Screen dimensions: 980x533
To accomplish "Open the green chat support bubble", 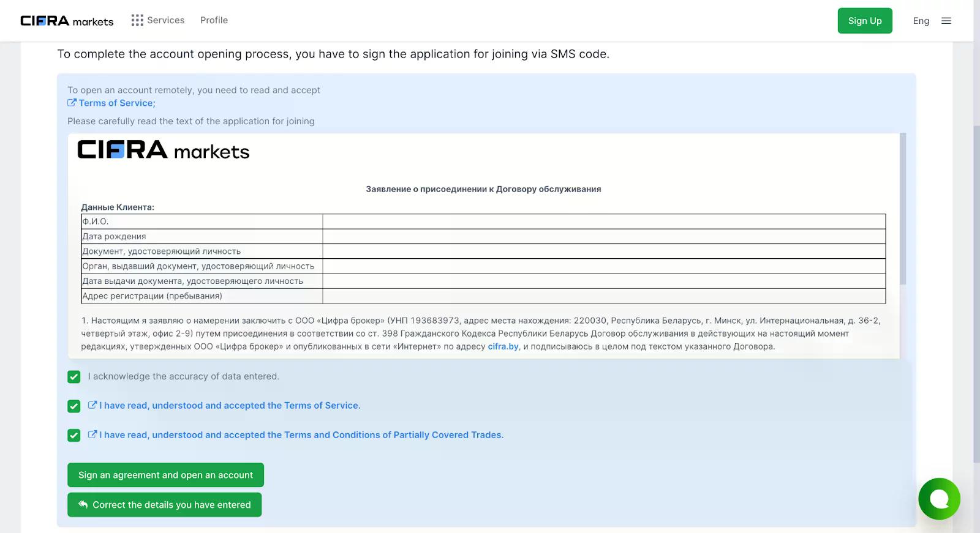I will point(939,499).
